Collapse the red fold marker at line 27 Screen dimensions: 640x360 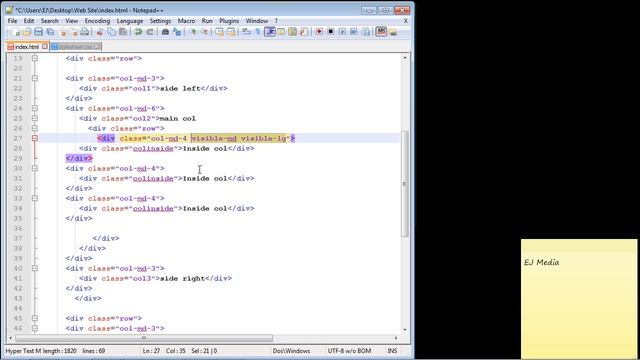35,138
